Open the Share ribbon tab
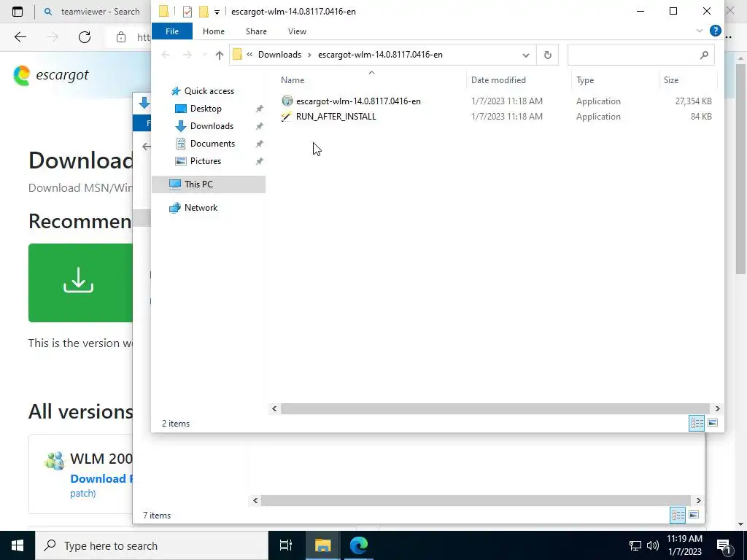Image resolution: width=747 pixels, height=560 pixels. coord(256,31)
